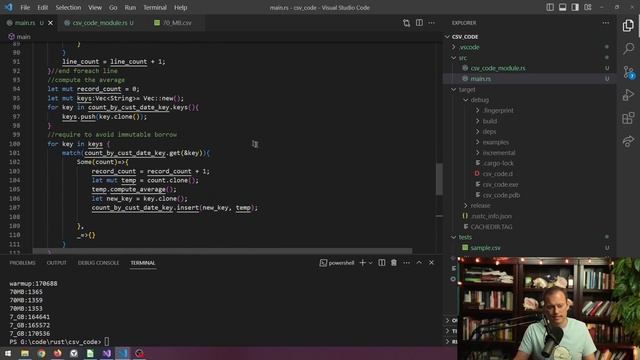
Task: Open terminal panel more actions ellipsis
Action: click(x=407, y=263)
